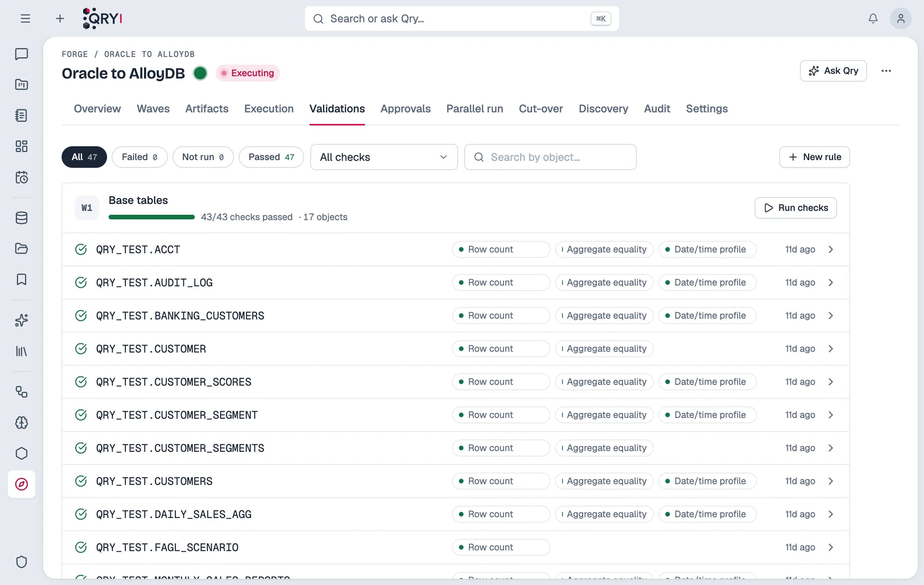924x585 pixels.
Task: Click the New rule button
Action: (814, 157)
